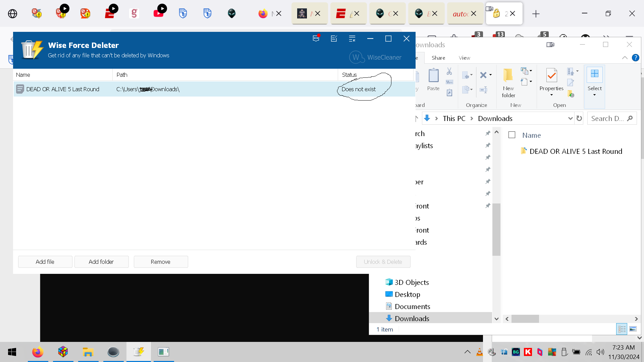Open the Wise Force Deleter settings menu icon
Image resolution: width=644 pixels, height=362 pixels.
click(x=352, y=39)
